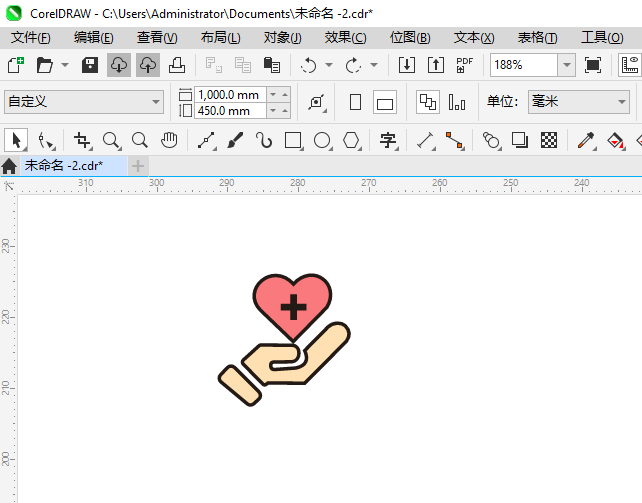Click the zoom level field 188%
The image size is (642, 503).
pos(524,65)
